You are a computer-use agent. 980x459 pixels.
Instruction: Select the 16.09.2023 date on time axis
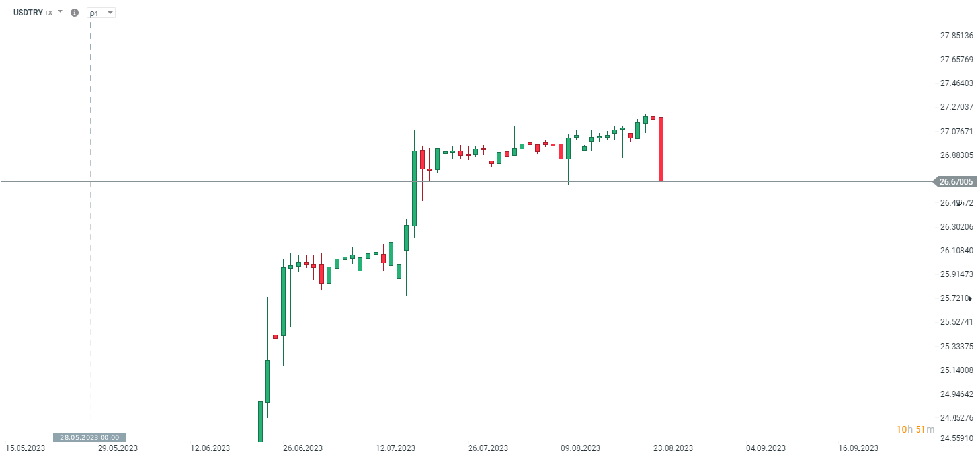(x=858, y=448)
